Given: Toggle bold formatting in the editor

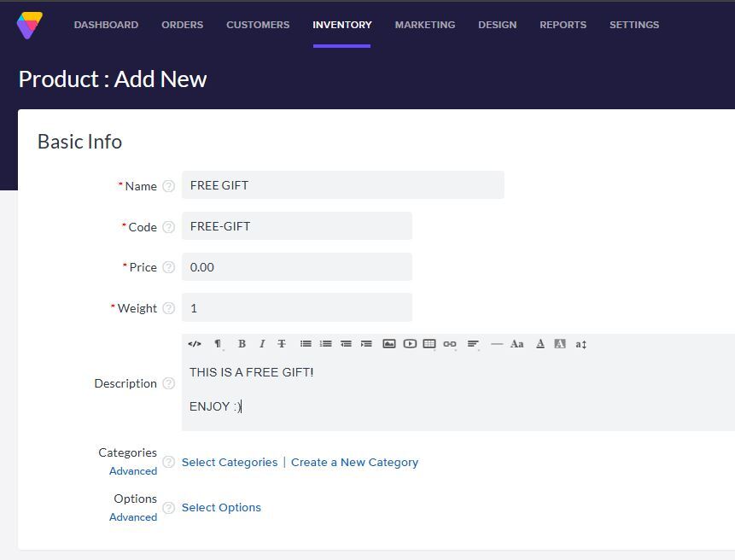Looking at the screenshot, I should click(x=242, y=344).
